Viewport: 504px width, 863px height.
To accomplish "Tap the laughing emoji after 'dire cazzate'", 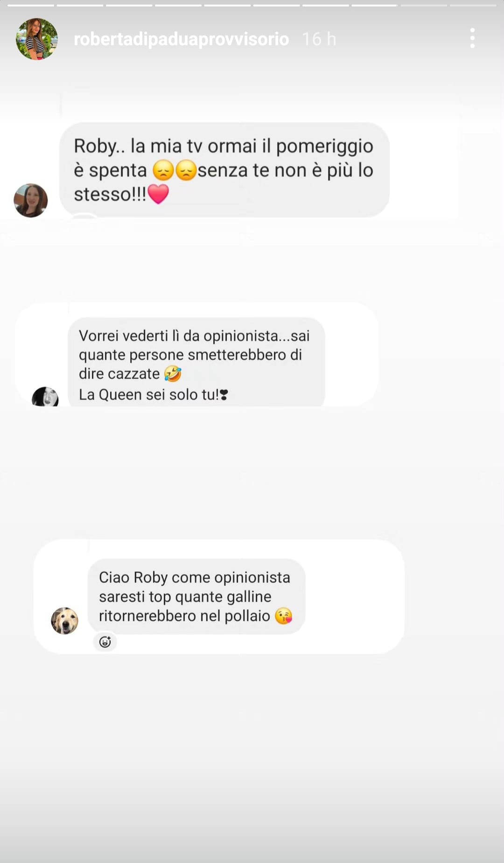I will coord(173,374).
